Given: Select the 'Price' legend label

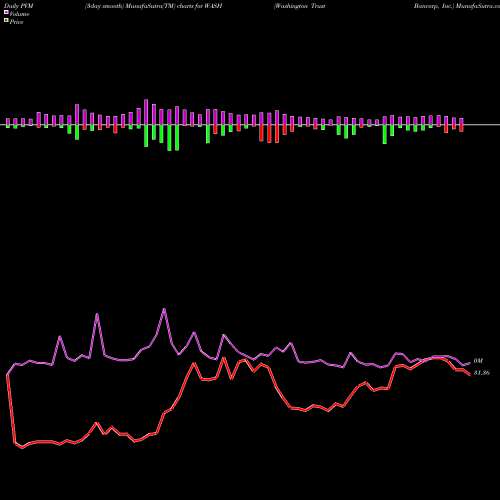Looking at the screenshot, I should point(16,22).
